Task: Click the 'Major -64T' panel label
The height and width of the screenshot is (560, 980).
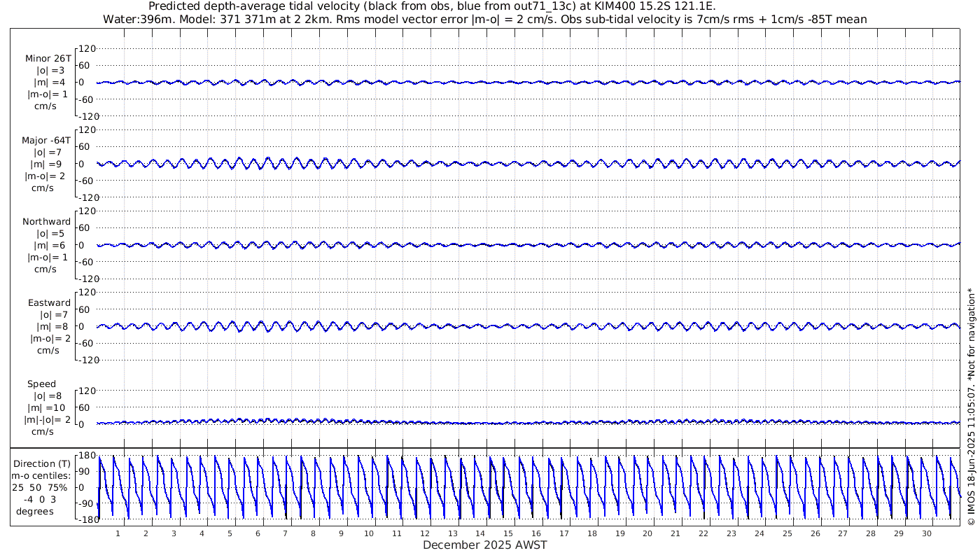Action: (x=47, y=141)
